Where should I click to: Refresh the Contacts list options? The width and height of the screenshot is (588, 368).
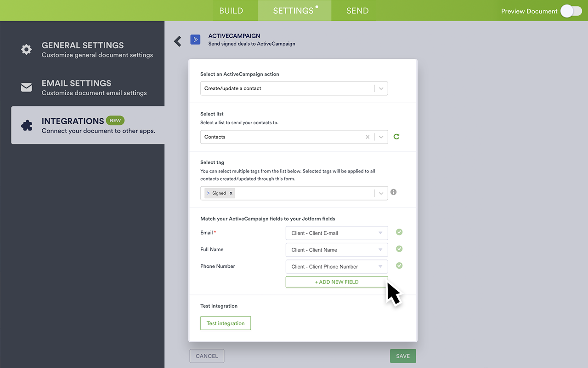(396, 137)
